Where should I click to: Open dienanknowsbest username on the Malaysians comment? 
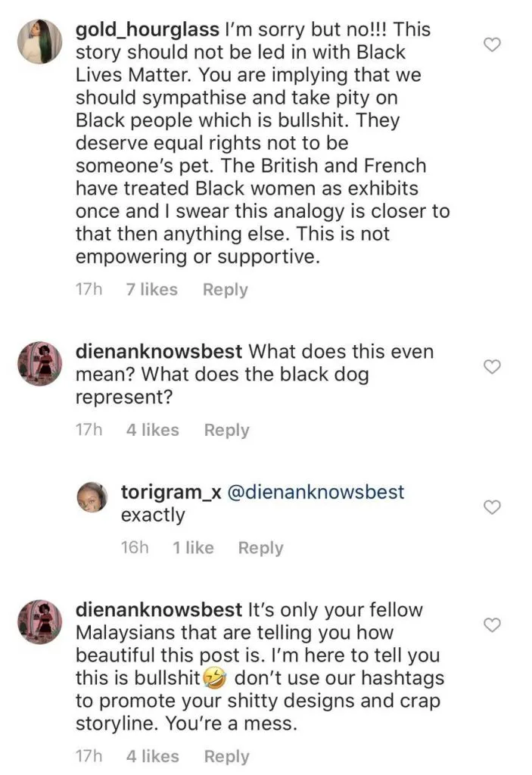pyautogui.click(x=159, y=609)
